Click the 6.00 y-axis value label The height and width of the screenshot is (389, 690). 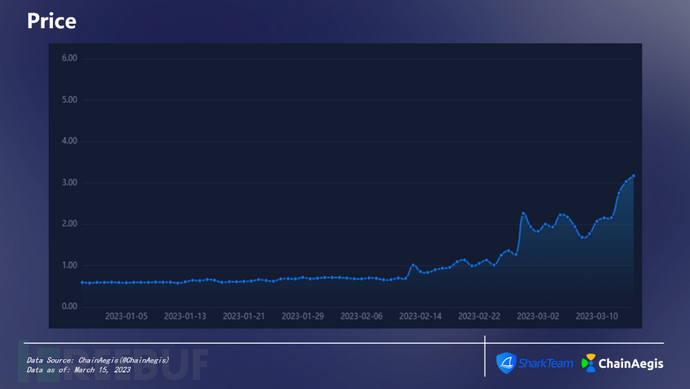[70, 58]
